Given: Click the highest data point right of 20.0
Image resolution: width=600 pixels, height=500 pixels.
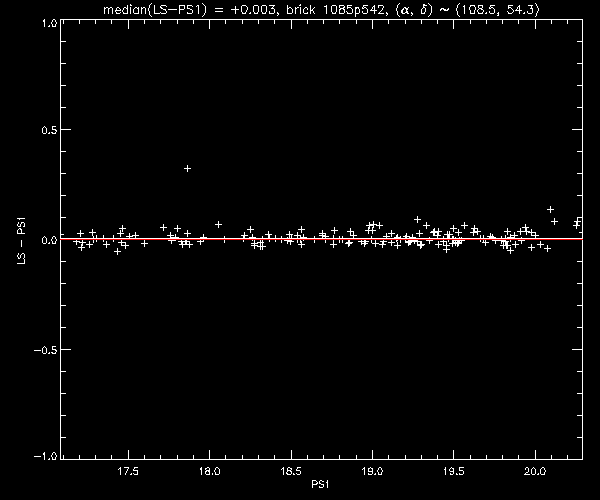Looking at the screenshot, I should click(x=550, y=209).
